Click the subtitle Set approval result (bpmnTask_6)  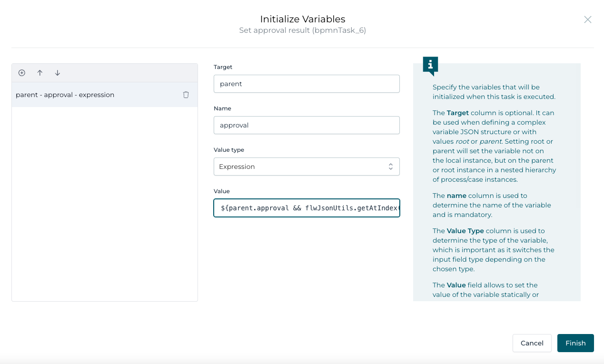click(x=302, y=30)
